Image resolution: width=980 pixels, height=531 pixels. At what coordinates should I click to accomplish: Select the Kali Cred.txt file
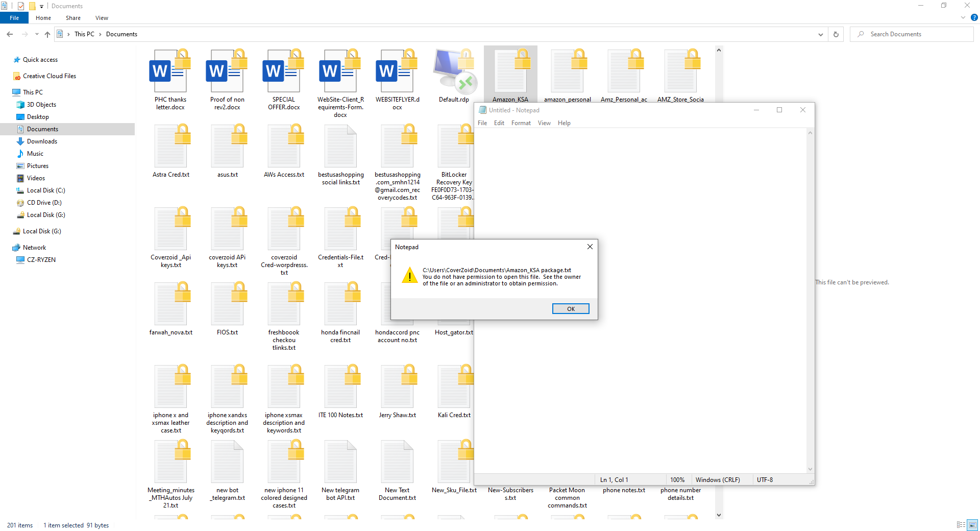pyautogui.click(x=454, y=392)
